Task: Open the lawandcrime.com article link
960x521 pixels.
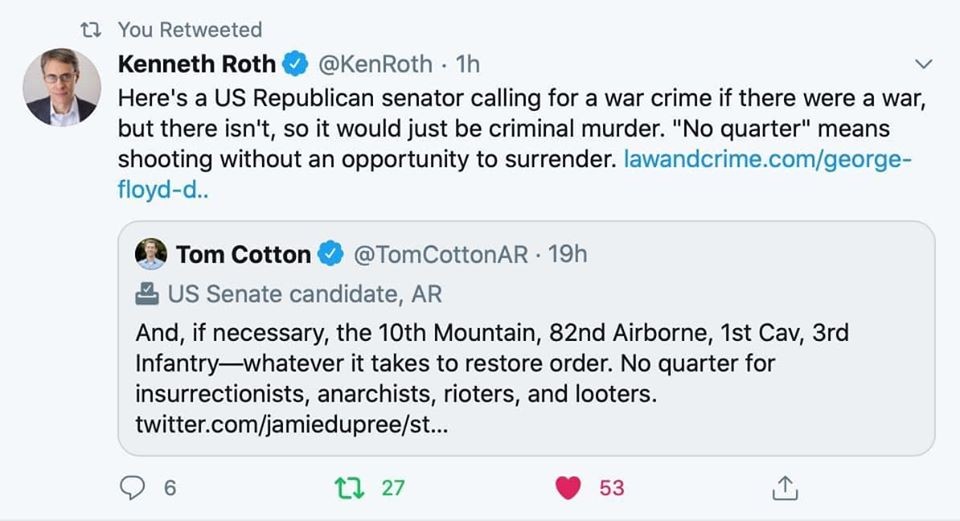Action: [x=767, y=158]
